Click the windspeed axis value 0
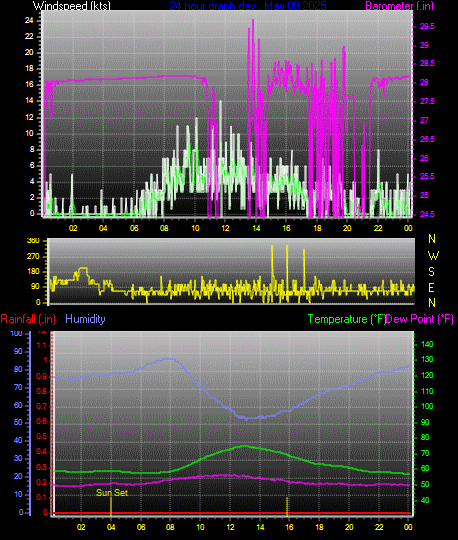Screen dimensions: 458x540 [x=32, y=214]
